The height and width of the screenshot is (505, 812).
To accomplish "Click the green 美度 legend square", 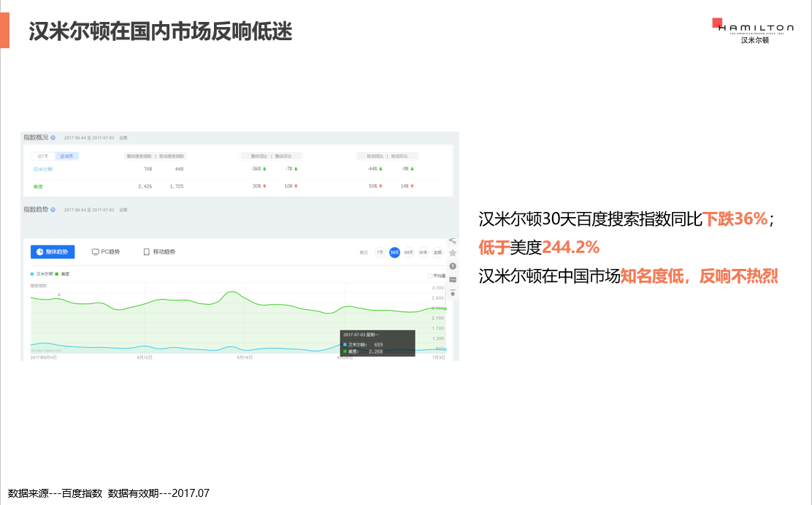I will (x=57, y=274).
